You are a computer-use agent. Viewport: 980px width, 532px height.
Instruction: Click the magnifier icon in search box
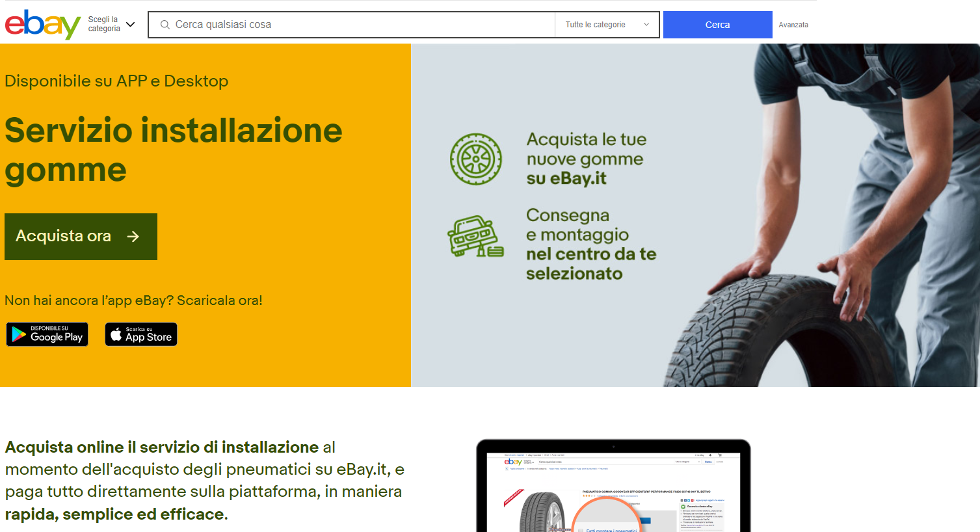[165, 25]
